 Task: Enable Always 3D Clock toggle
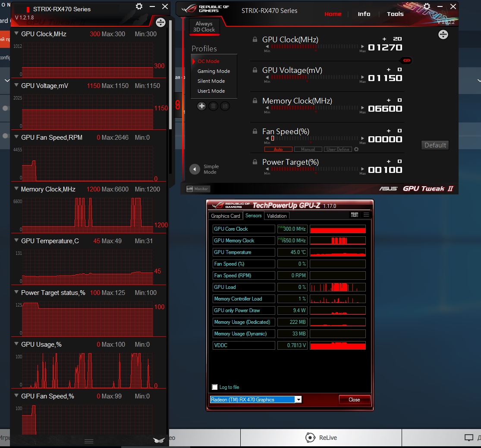(204, 27)
